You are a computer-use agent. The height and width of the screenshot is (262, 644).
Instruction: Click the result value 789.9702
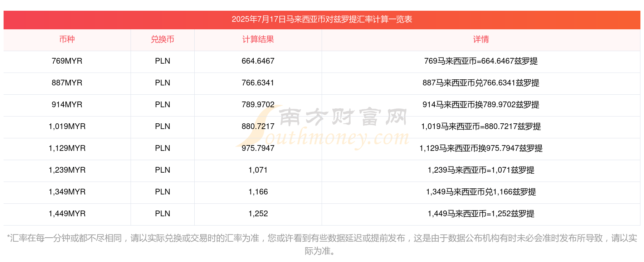[x=258, y=105]
